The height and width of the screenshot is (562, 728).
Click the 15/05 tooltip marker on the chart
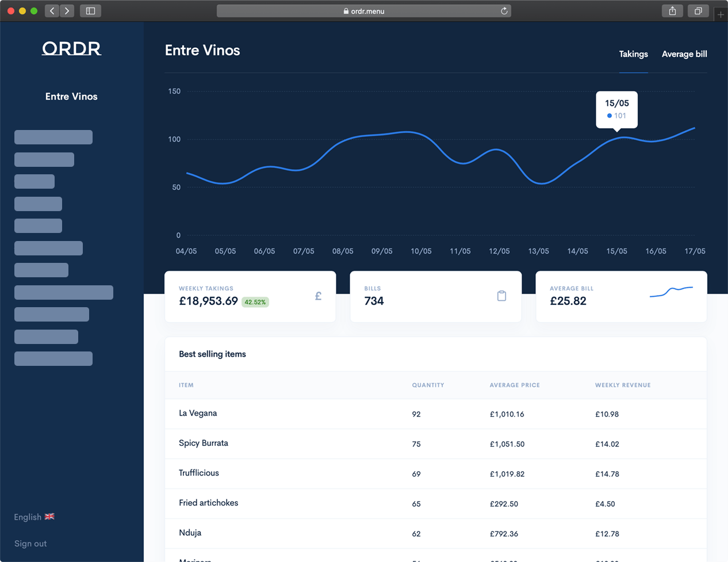tap(616, 110)
